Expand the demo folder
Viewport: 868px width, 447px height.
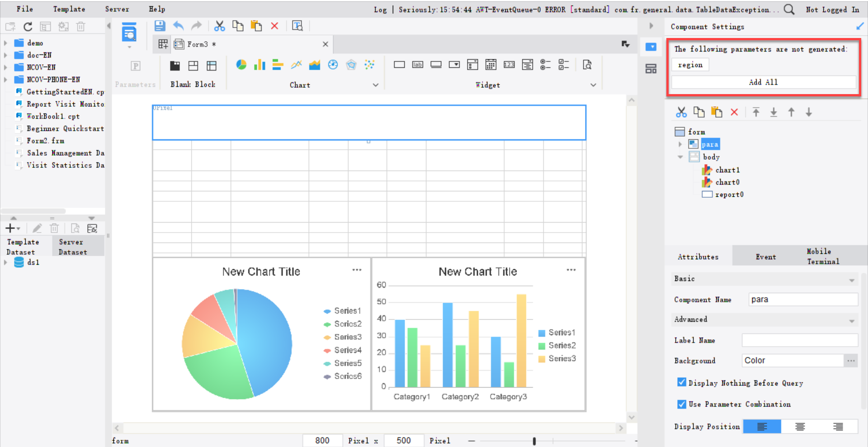coord(5,43)
